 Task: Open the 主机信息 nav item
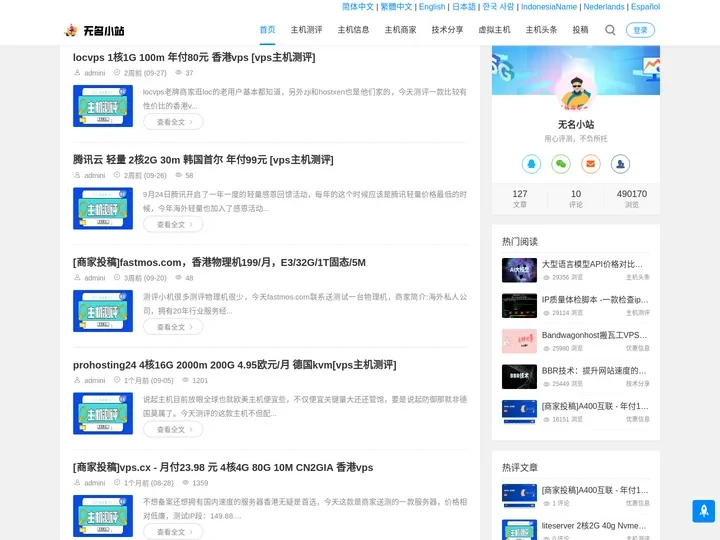click(353, 30)
